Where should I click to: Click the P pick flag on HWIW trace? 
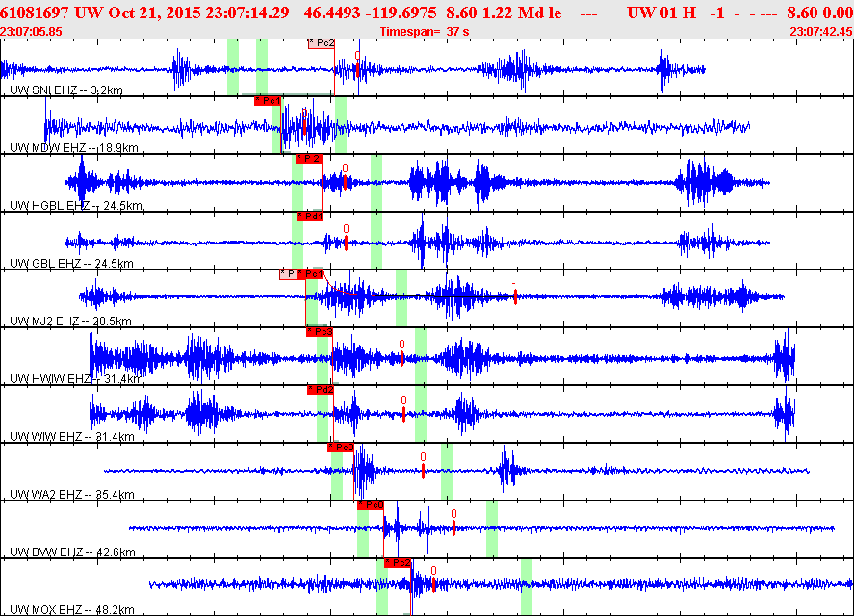(x=320, y=332)
